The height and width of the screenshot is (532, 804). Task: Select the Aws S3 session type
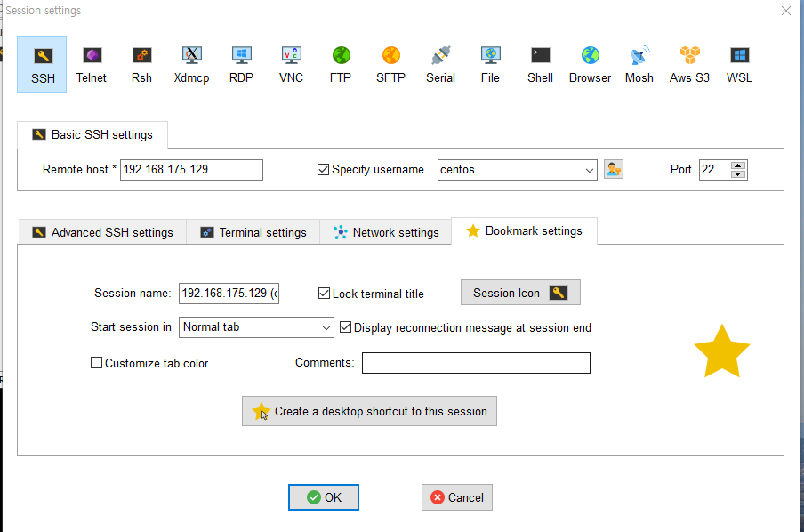pyautogui.click(x=689, y=65)
